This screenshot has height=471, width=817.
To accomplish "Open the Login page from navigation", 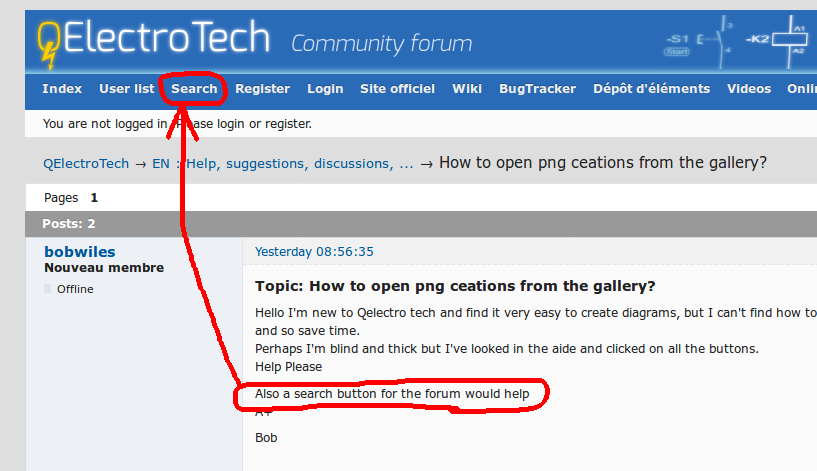I will 325,89.
